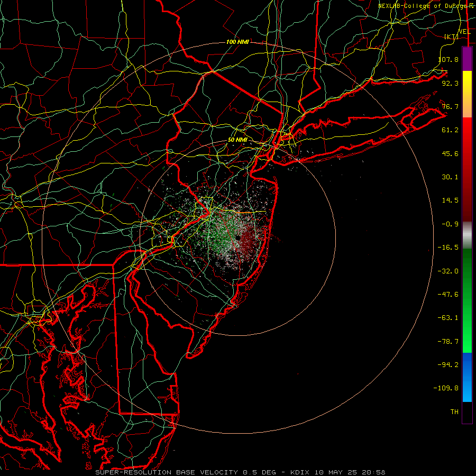Click the purple segment of the color bar
This screenshot has width=476, height=476.
(467, 59)
